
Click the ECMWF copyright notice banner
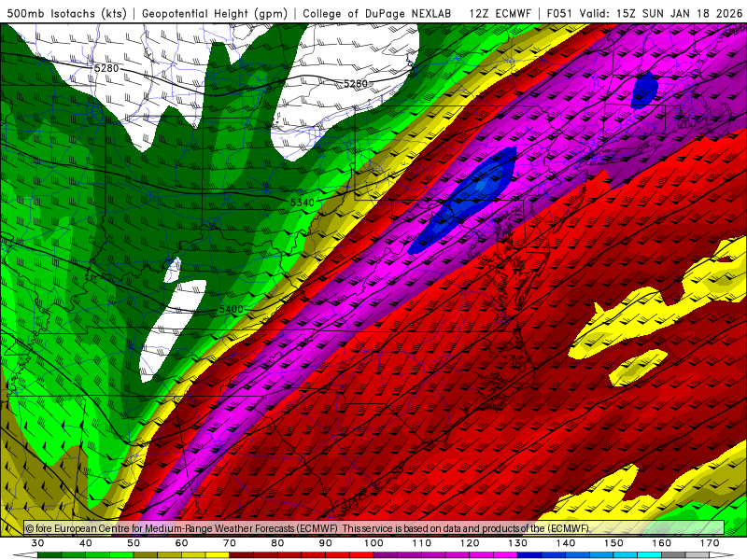374,528
